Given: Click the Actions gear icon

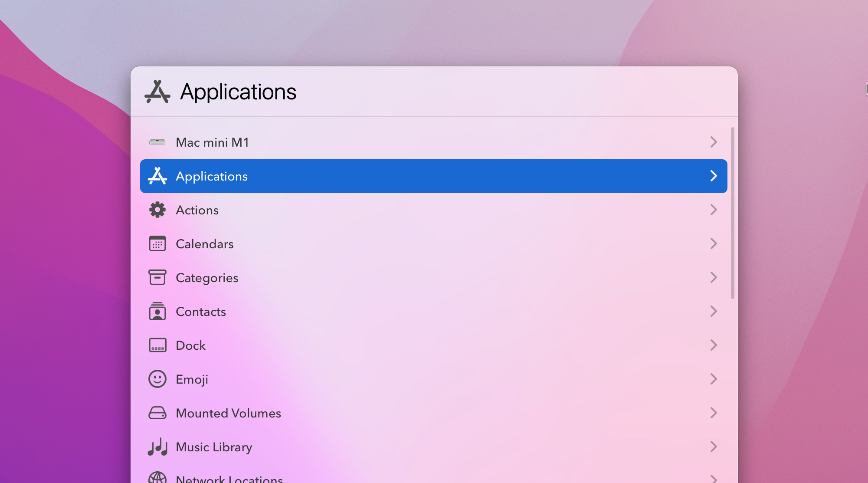Looking at the screenshot, I should pos(157,210).
